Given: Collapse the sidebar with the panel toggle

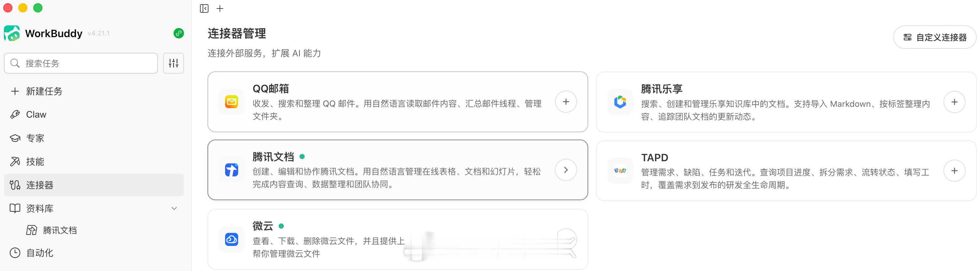Looking at the screenshot, I should click(x=204, y=8).
